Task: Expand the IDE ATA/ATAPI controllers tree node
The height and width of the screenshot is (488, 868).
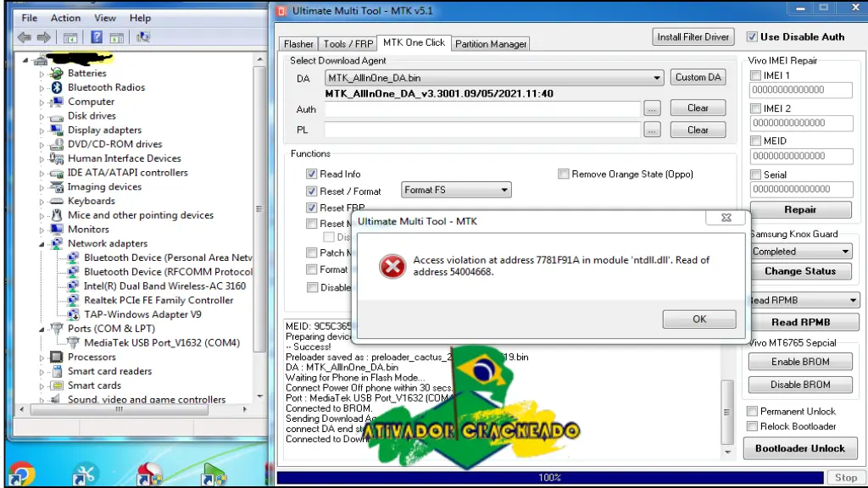Action: pyautogui.click(x=42, y=173)
